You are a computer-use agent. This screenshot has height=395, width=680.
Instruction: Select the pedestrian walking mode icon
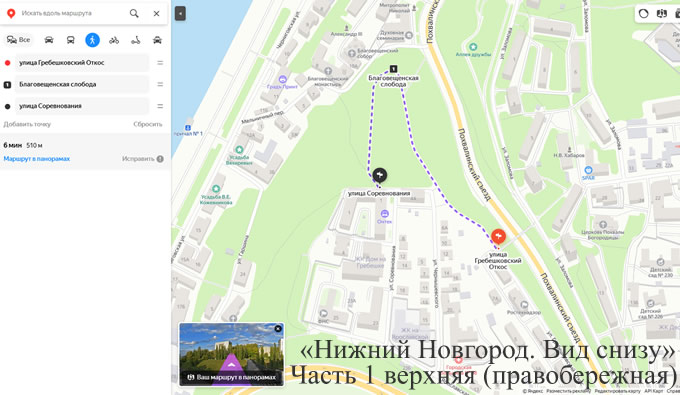(92, 40)
